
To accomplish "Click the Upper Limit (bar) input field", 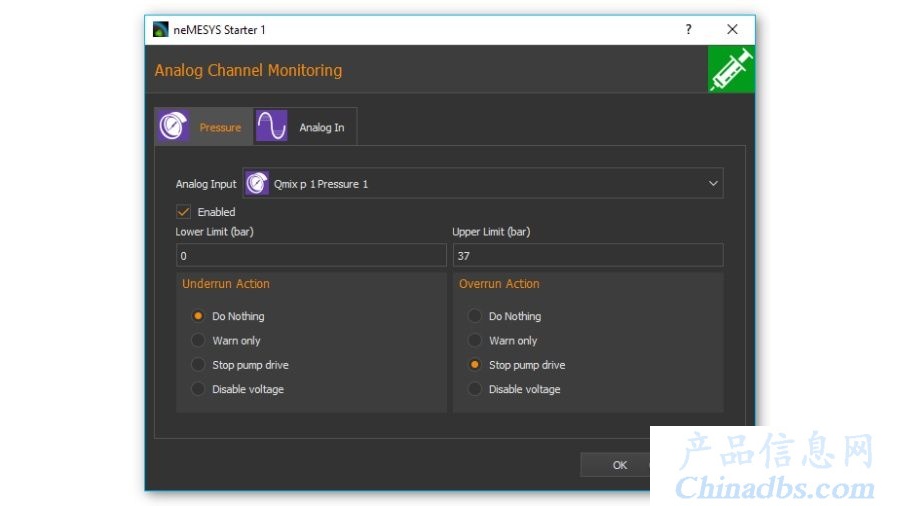I will point(588,255).
